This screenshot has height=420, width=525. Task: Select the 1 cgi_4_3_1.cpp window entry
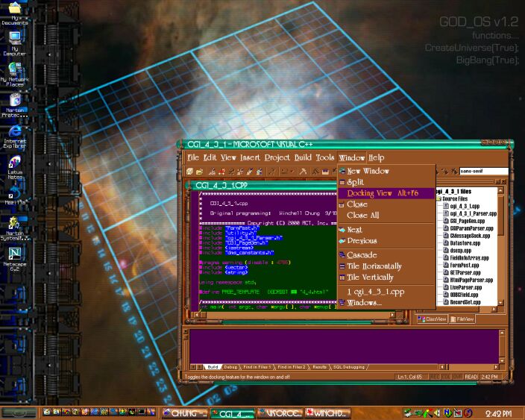click(377, 291)
